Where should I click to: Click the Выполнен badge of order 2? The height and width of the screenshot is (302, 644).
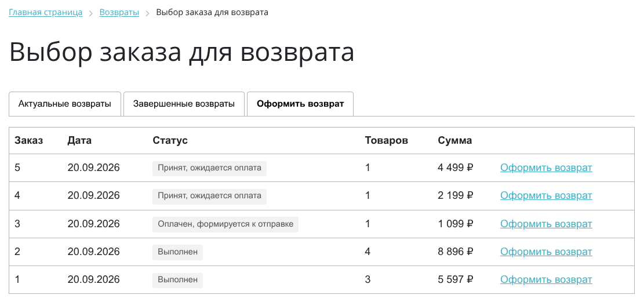pyautogui.click(x=177, y=252)
